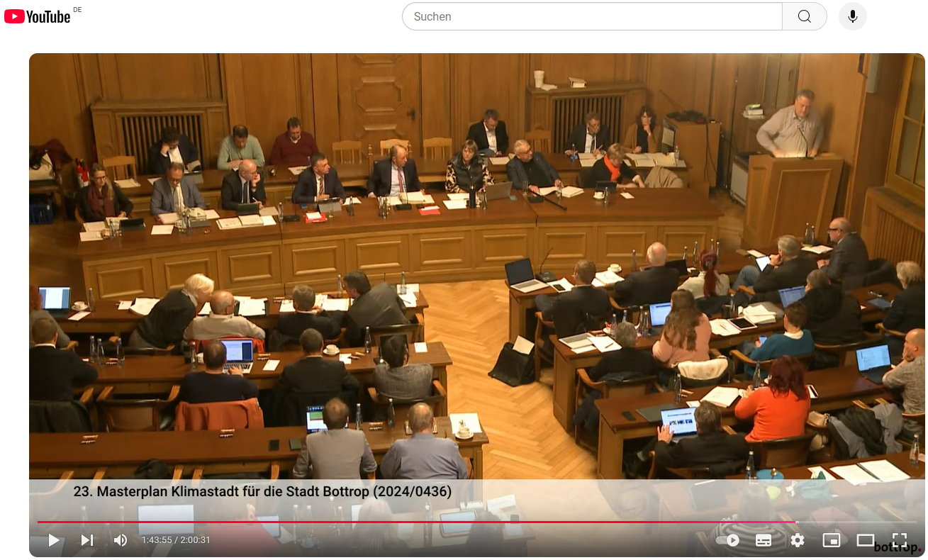Mute the video volume

point(121,540)
